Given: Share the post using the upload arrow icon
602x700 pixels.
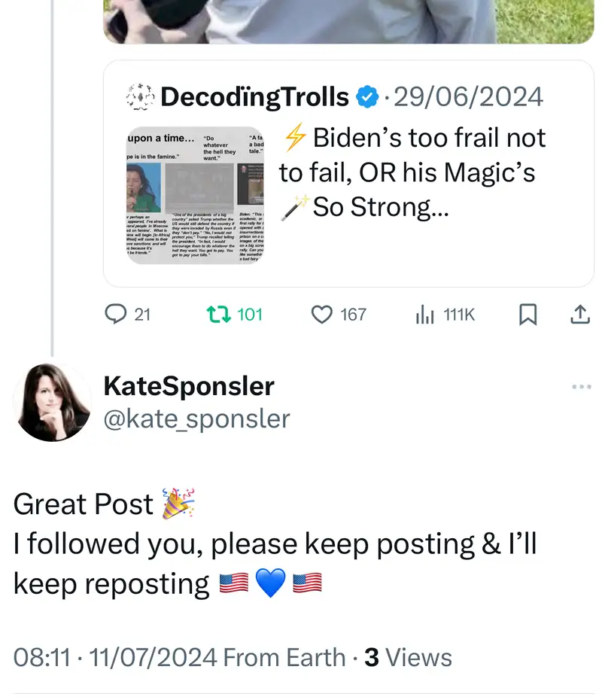Looking at the screenshot, I should pyautogui.click(x=579, y=315).
